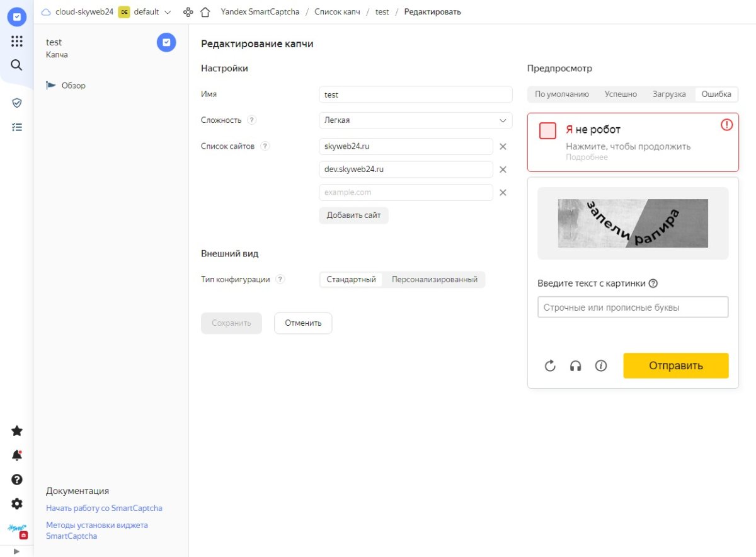Click the shield security icon in sidebar
This screenshot has width=756, height=557.
[x=16, y=102]
